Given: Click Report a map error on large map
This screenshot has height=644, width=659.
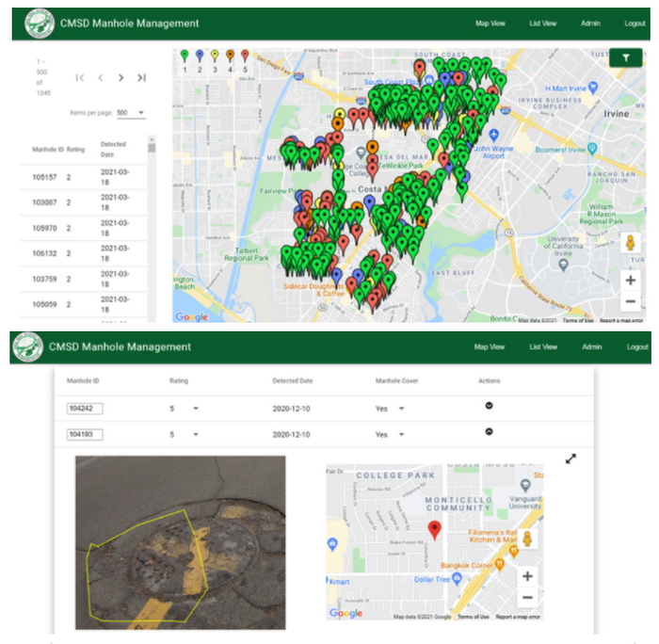Looking at the screenshot, I should (x=621, y=320).
